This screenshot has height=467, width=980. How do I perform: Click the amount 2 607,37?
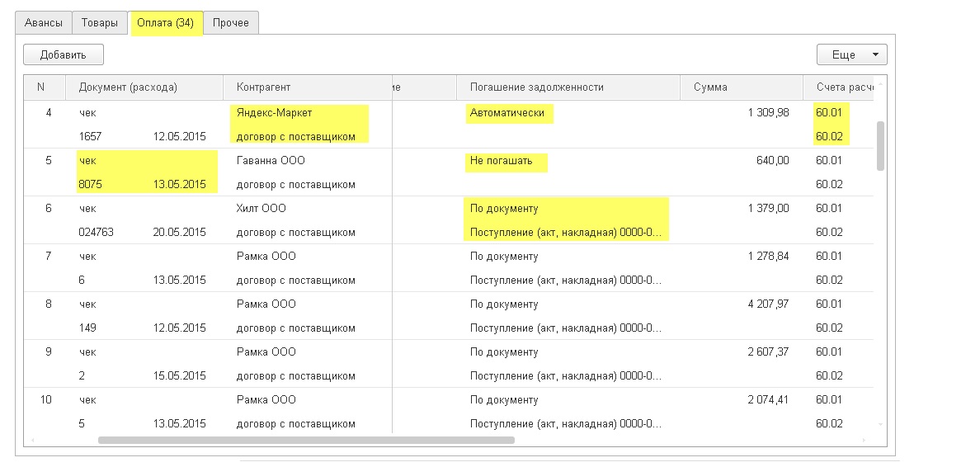coord(768,351)
